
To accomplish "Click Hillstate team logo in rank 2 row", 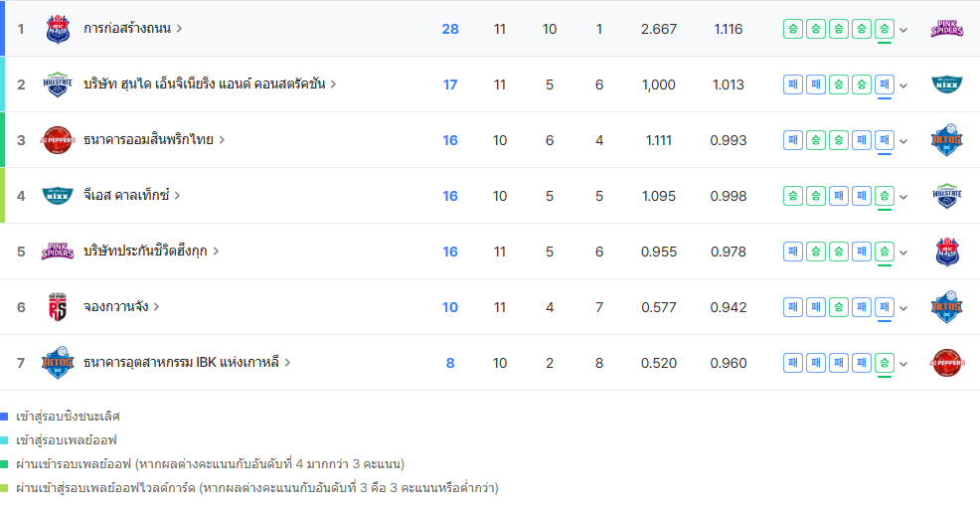I will pyautogui.click(x=58, y=84).
